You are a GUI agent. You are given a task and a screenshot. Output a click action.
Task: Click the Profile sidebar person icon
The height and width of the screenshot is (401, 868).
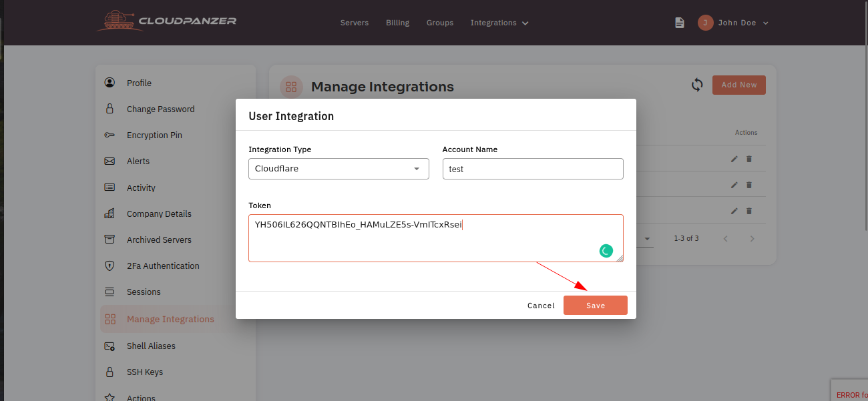[110, 83]
